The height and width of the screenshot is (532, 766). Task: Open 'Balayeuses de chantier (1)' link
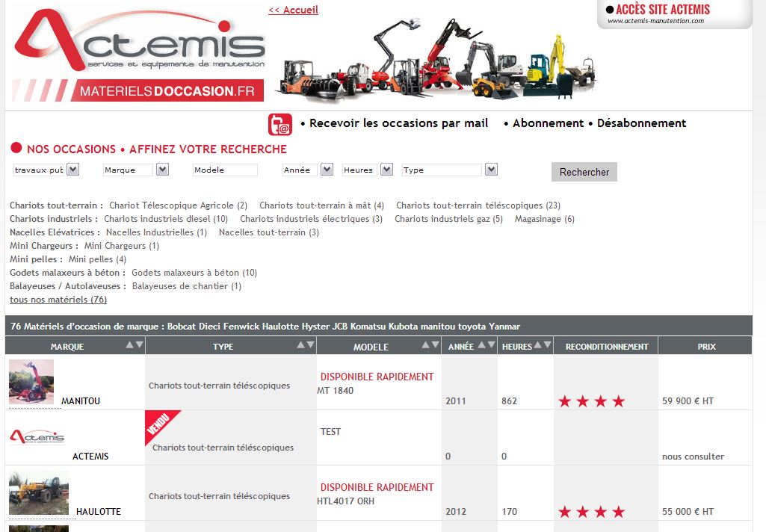point(187,285)
